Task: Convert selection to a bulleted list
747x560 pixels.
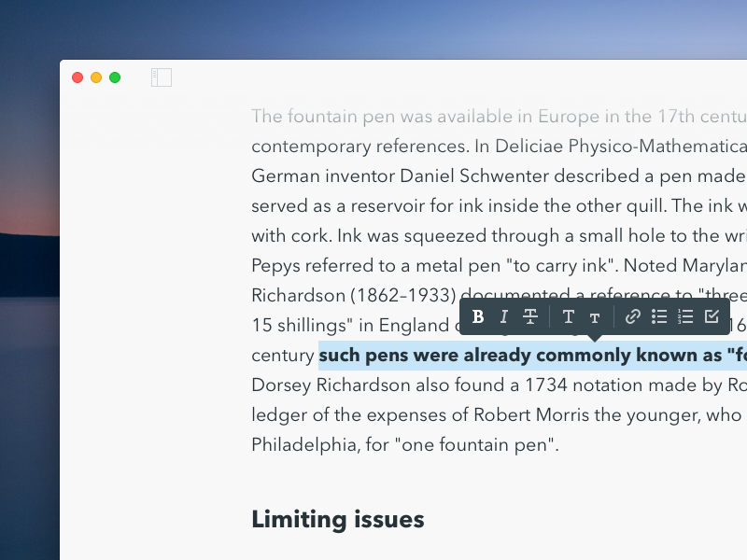Action: point(659,317)
